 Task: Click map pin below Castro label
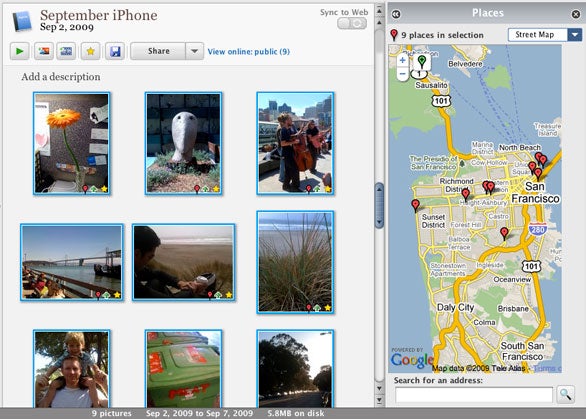(x=504, y=234)
